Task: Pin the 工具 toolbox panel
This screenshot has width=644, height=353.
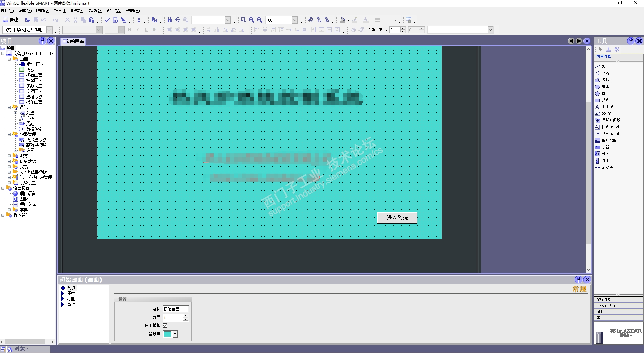Action: pos(631,41)
